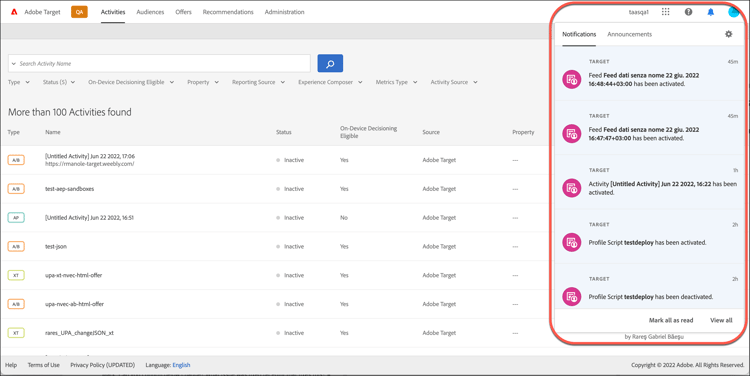The height and width of the screenshot is (376, 750).
Task: Open the user profile avatar
Action: [734, 12]
